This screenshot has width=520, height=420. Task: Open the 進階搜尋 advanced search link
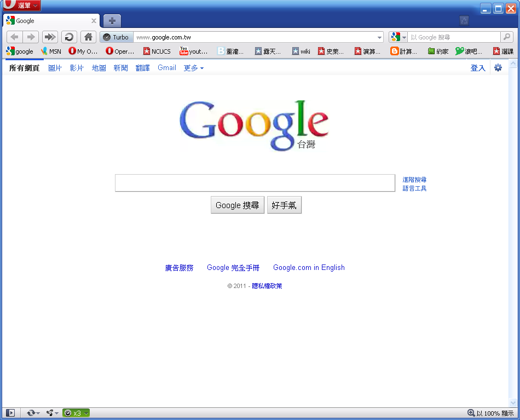click(414, 180)
